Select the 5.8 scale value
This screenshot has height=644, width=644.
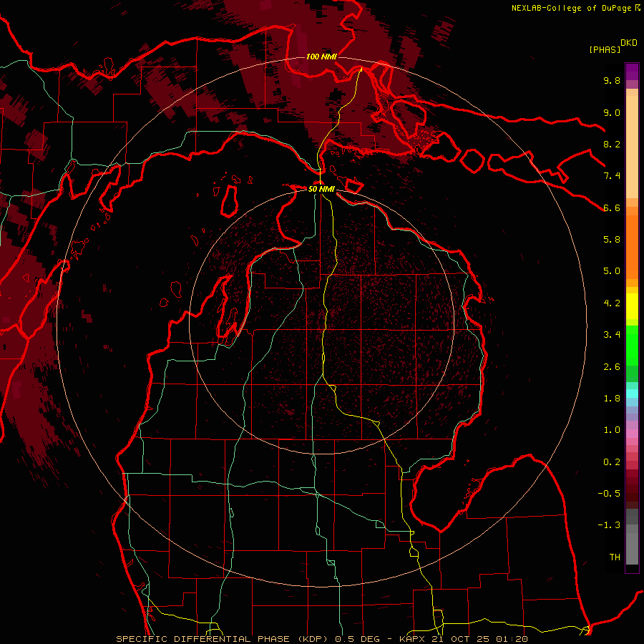point(612,240)
